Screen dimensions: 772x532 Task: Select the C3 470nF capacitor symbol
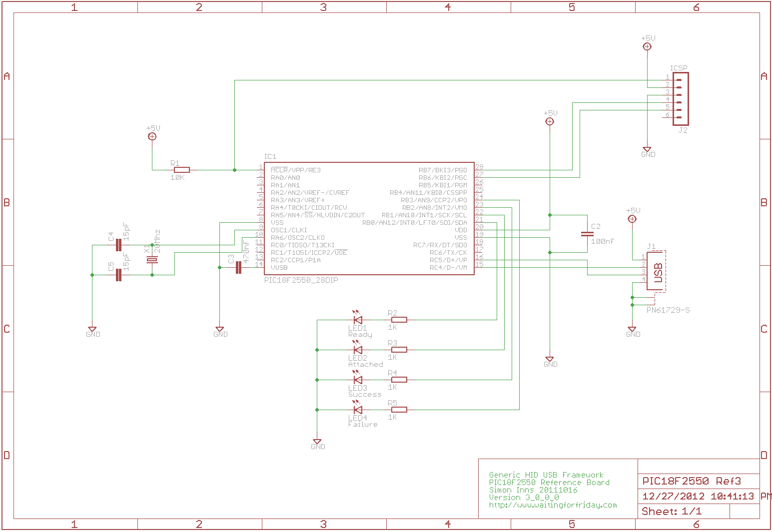coord(238,268)
